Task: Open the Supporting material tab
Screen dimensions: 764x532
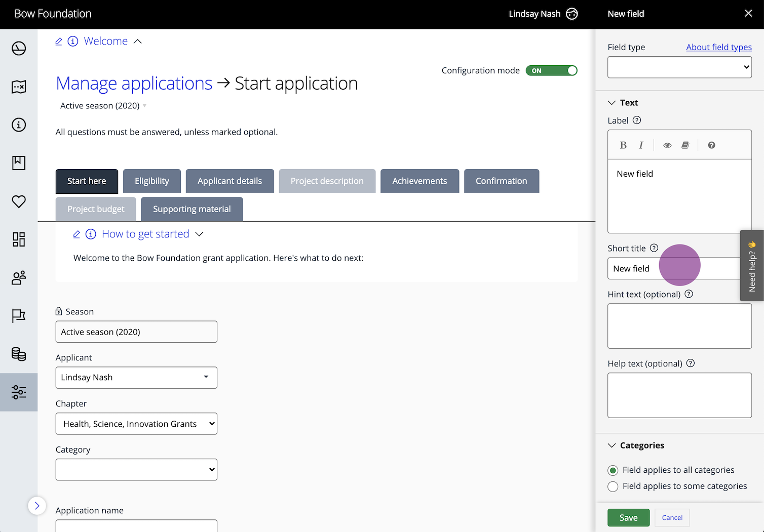Action: tap(192, 209)
